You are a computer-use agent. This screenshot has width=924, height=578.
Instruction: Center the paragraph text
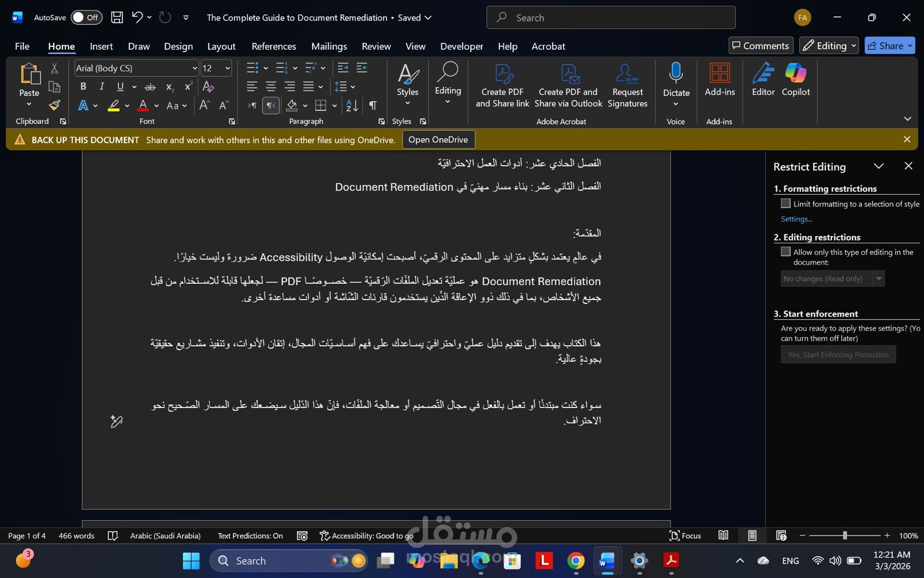[271, 87]
